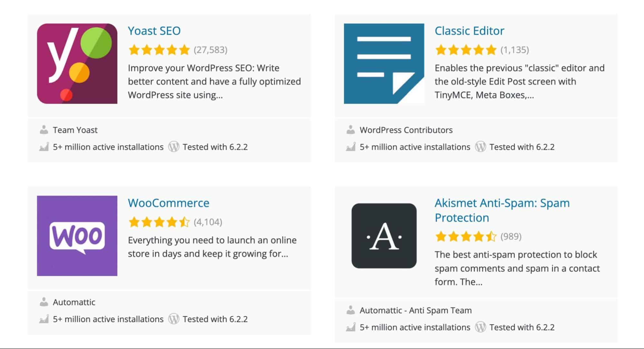Open Akismet Anti-Spam: Spam Protection link
644x349 pixels.
click(x=502, y=210)
